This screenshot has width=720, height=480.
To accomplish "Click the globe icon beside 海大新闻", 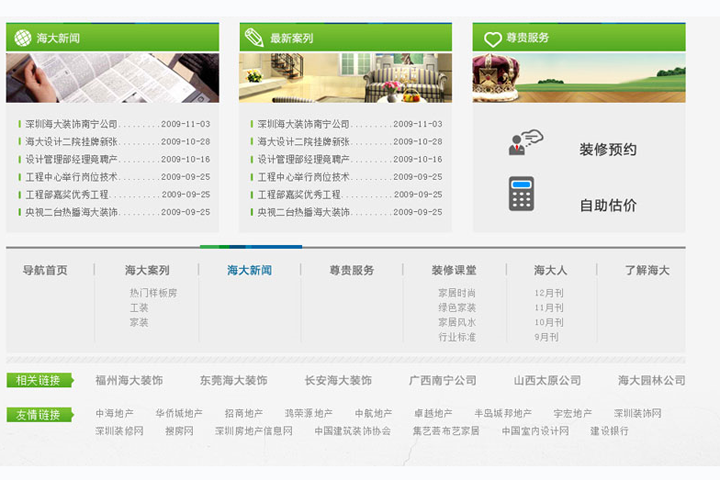I will (x=22, y=38).
